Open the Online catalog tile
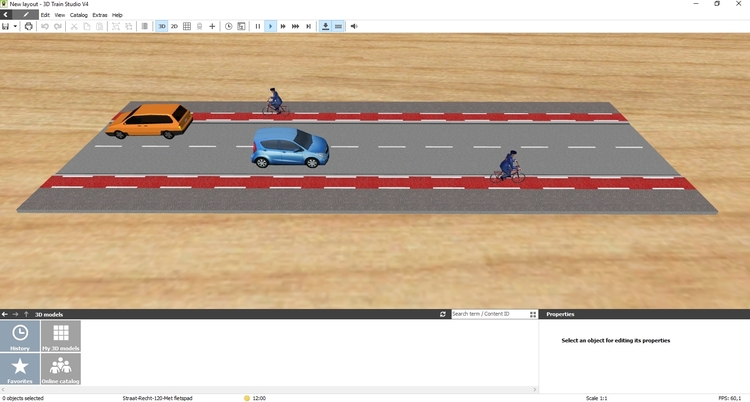 [x=61, y=369]
